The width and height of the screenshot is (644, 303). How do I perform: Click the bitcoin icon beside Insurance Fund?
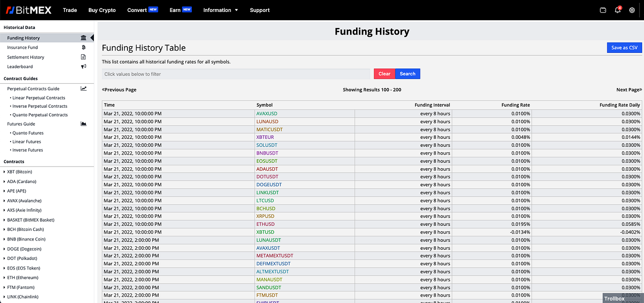(x=83, y=47)
